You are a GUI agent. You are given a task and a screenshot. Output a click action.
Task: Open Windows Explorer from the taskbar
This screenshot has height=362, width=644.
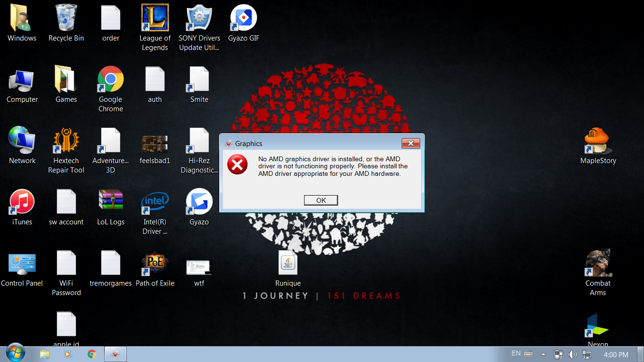pos(45,354)
